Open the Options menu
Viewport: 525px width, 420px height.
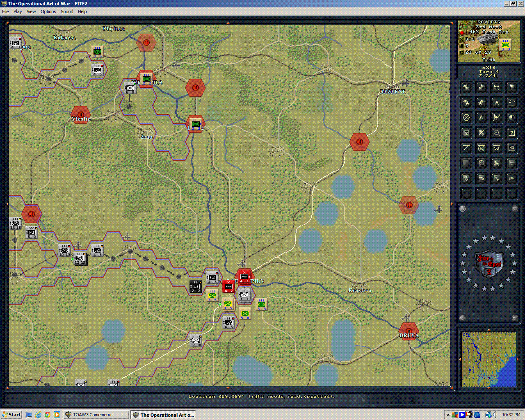click(48, 11)
